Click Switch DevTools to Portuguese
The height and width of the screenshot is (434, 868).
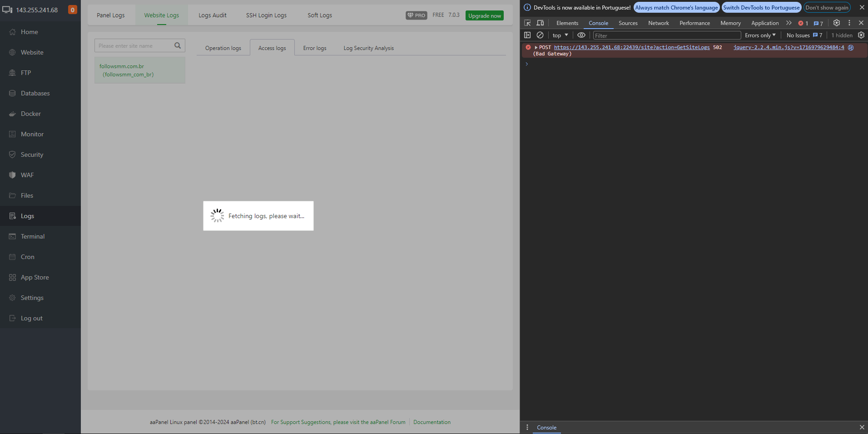[761, 7]
